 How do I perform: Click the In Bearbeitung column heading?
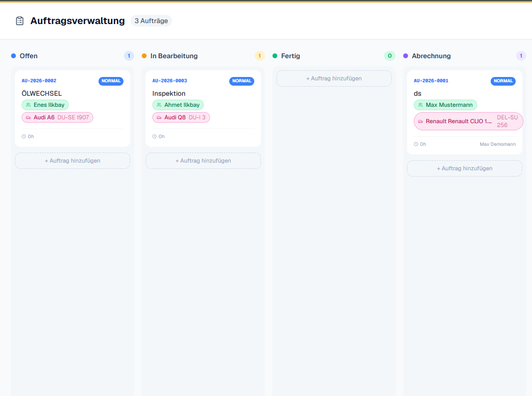pyautogui.click(x=174, y=56)
